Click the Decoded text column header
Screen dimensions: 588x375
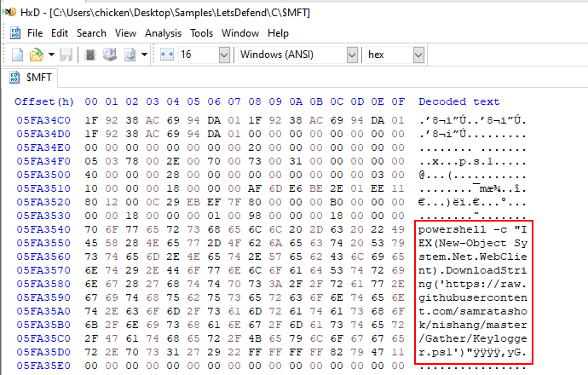click(x=459, y=101)
